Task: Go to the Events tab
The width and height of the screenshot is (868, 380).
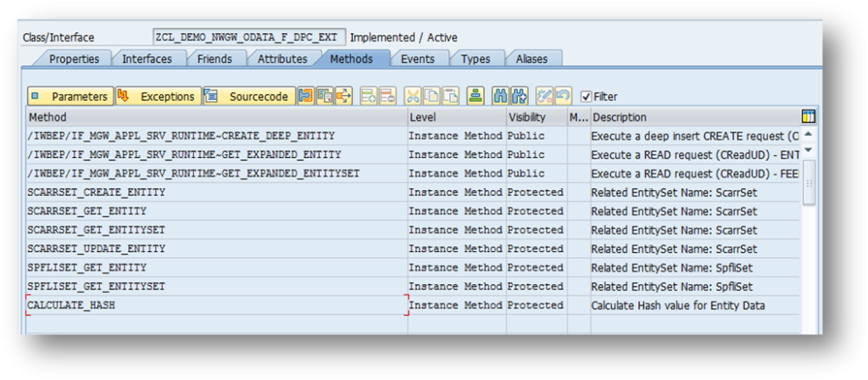Action: tap(417, 59)
